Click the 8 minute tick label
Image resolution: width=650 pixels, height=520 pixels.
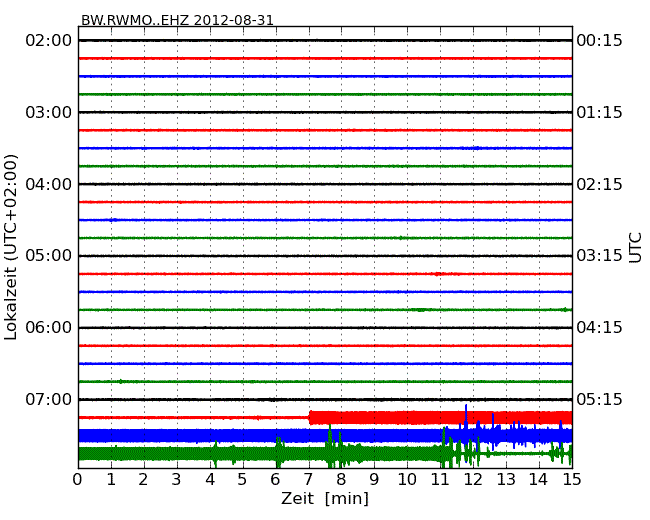pos(341,480)
